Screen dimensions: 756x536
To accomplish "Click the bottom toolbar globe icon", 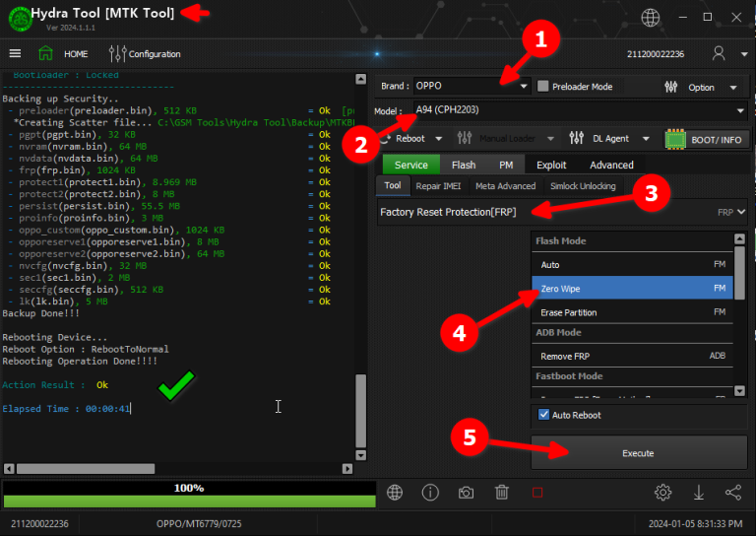I will click(x=395, y=493).
